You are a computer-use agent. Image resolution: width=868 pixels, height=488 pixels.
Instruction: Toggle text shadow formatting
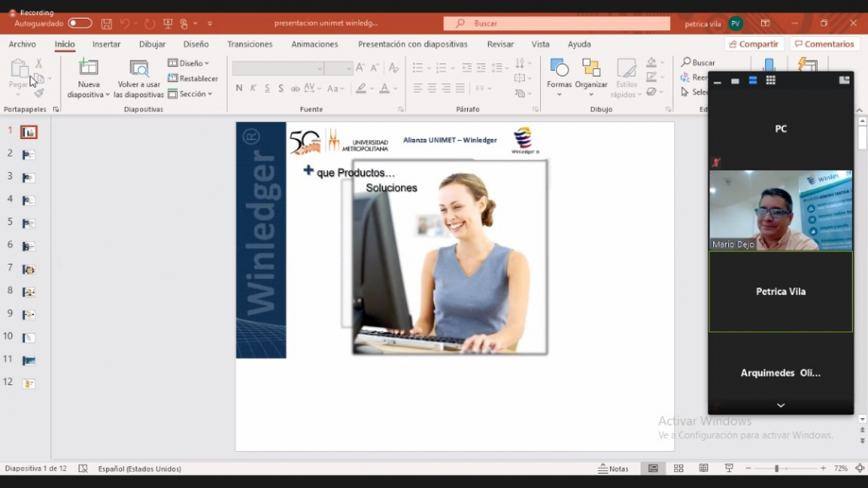tap(281, 88)
